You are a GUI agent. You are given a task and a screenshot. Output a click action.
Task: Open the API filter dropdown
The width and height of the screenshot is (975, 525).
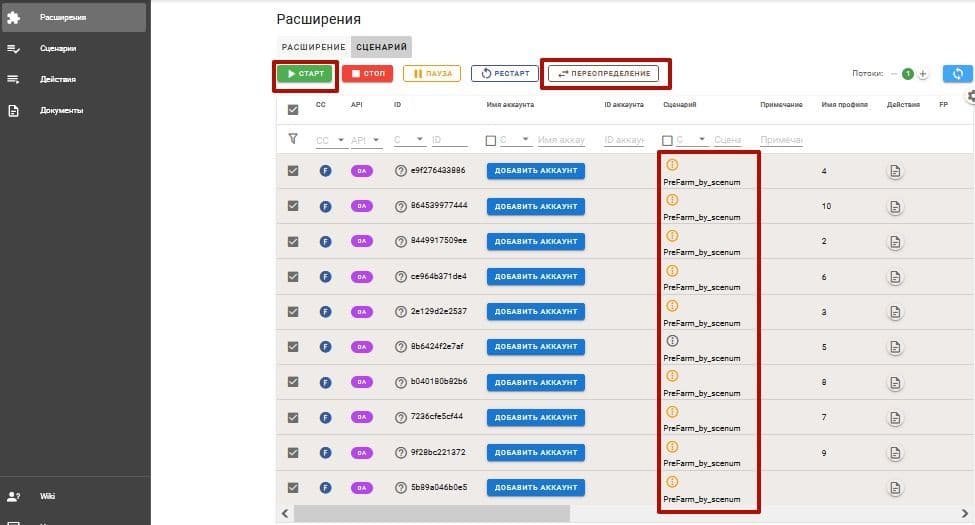click(377, 141)
